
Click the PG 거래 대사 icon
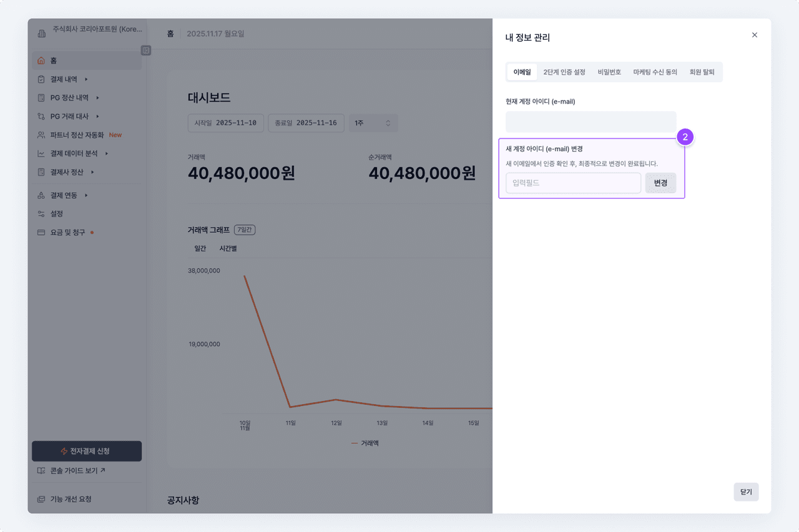click(41, 117)
